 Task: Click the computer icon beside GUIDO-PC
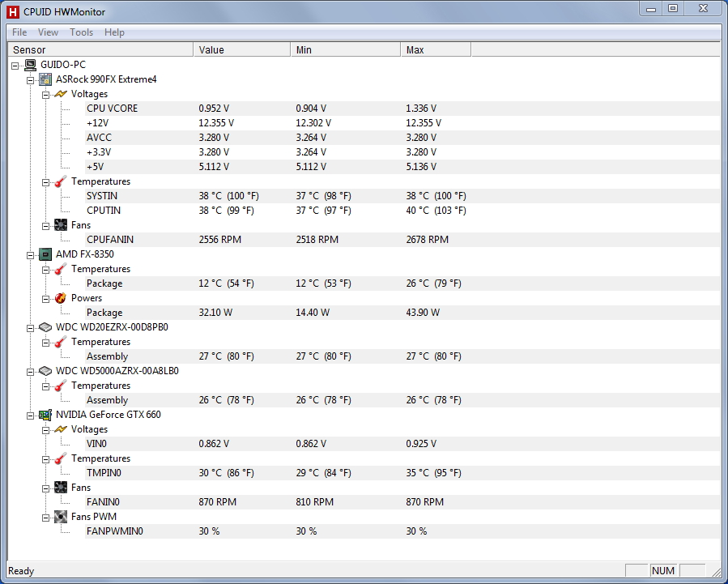tap(30, 65)
